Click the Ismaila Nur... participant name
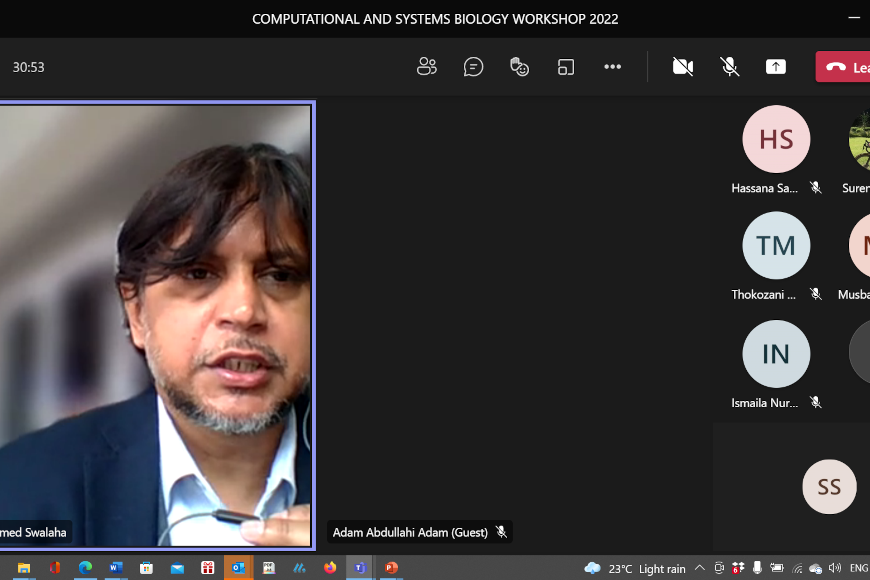This screenshot has width=870, height=580. click(765, 403)
